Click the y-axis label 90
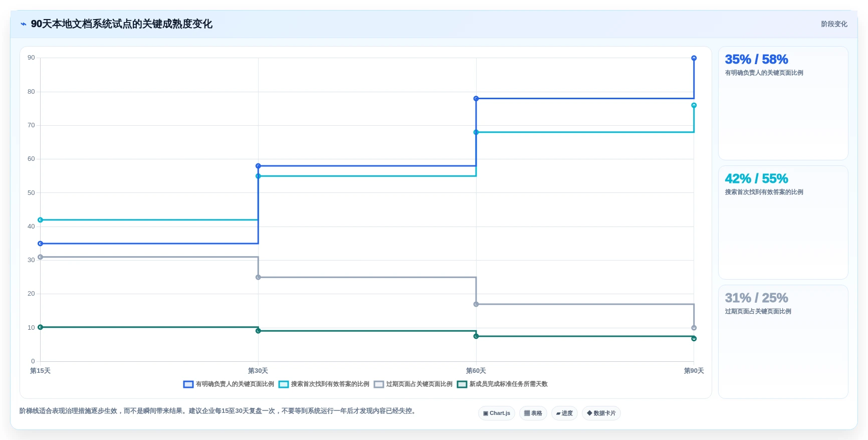Viewport: 868px width, 440px height. 31,58
